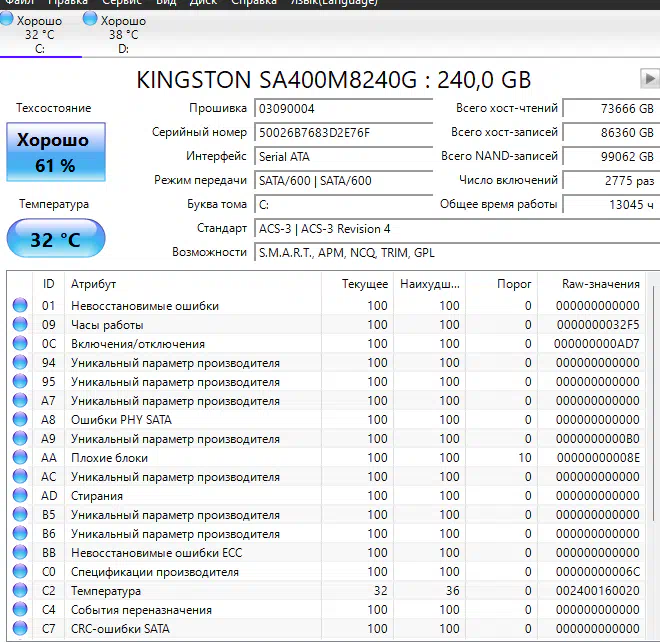Click status orb for attribute C0
The width and height of the screenshot is (660, 642).
coord(20,571)
